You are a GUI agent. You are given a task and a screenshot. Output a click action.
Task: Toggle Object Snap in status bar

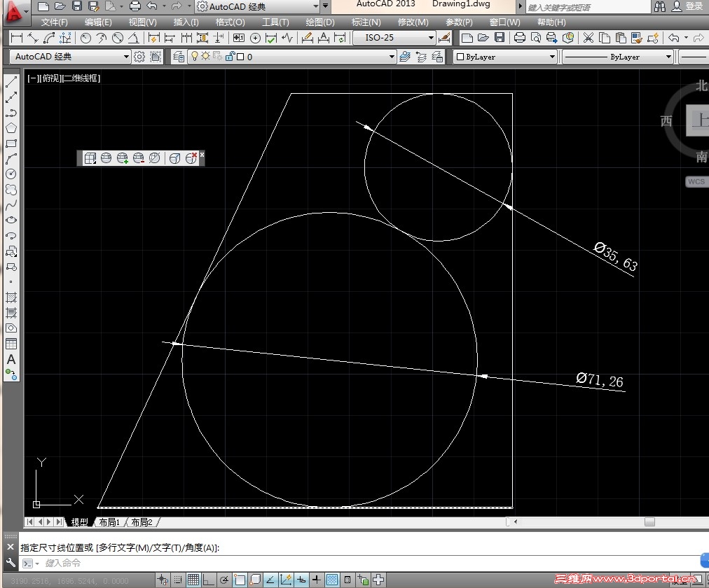240,580
